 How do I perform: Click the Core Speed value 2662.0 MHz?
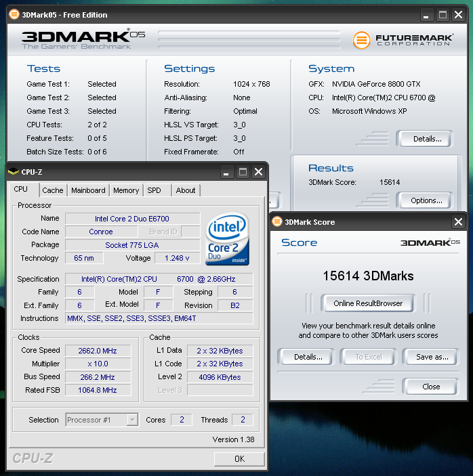pos(98,351)
